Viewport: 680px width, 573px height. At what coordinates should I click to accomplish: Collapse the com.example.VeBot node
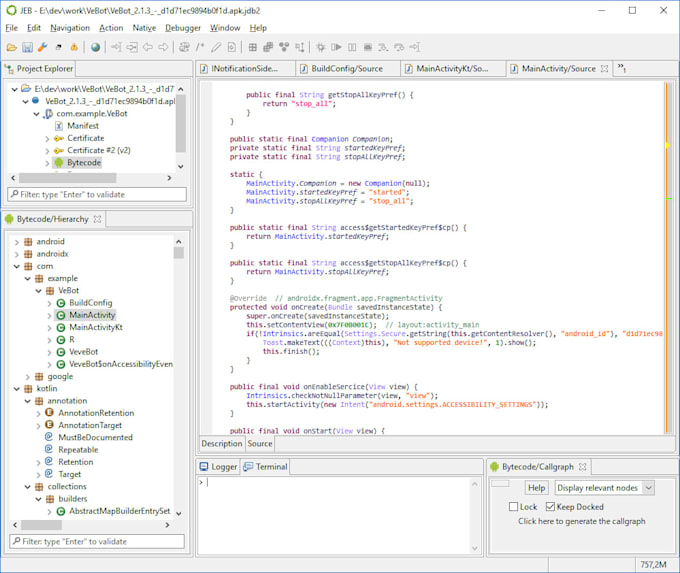tap(36, 114)
